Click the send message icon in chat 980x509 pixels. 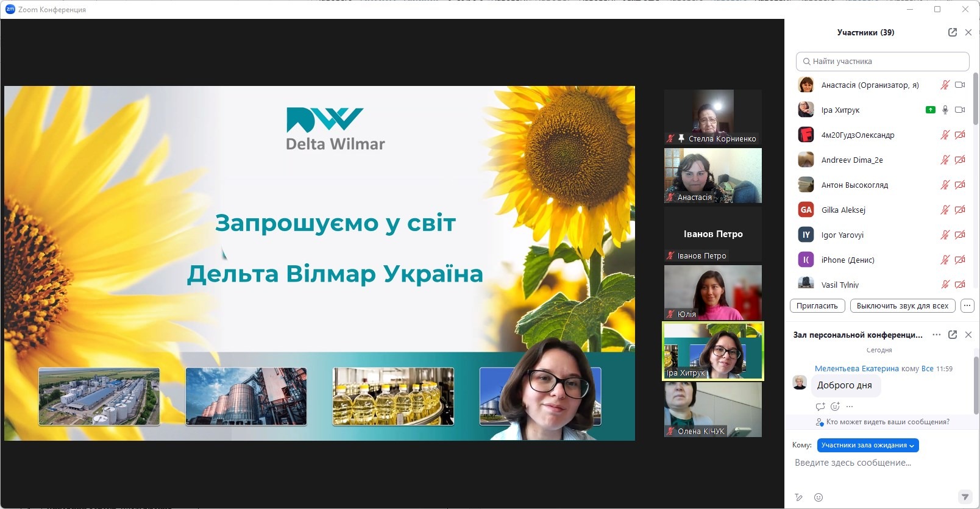pos(964,497)
